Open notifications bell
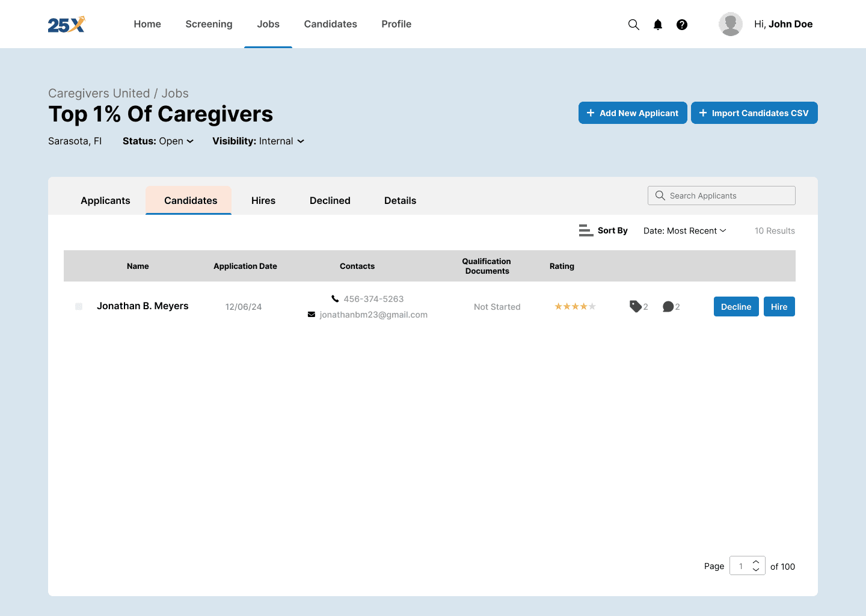 point(658,25)
